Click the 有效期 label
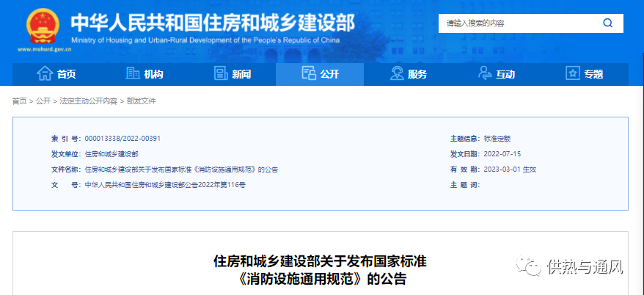This screenshot has height=295, width=644. (x=465, y=170)
